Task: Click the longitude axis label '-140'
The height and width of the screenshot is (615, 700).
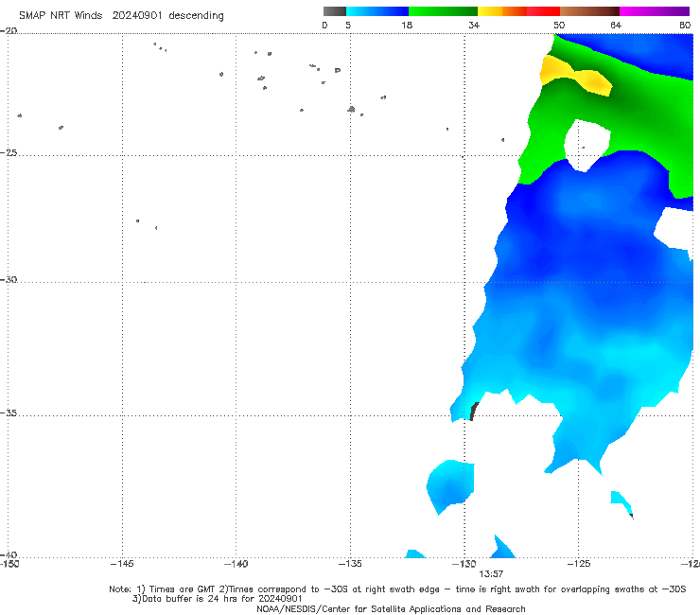Action: (236, 564)
